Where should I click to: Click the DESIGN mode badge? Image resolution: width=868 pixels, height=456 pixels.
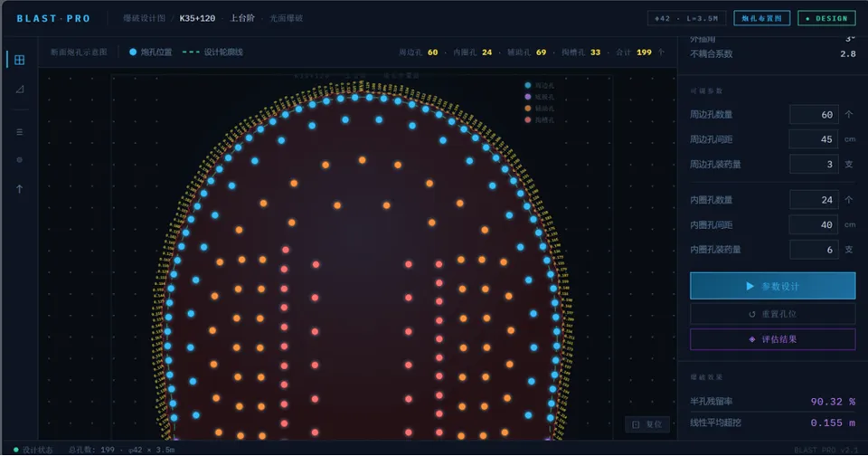click(x=826, y=18)
